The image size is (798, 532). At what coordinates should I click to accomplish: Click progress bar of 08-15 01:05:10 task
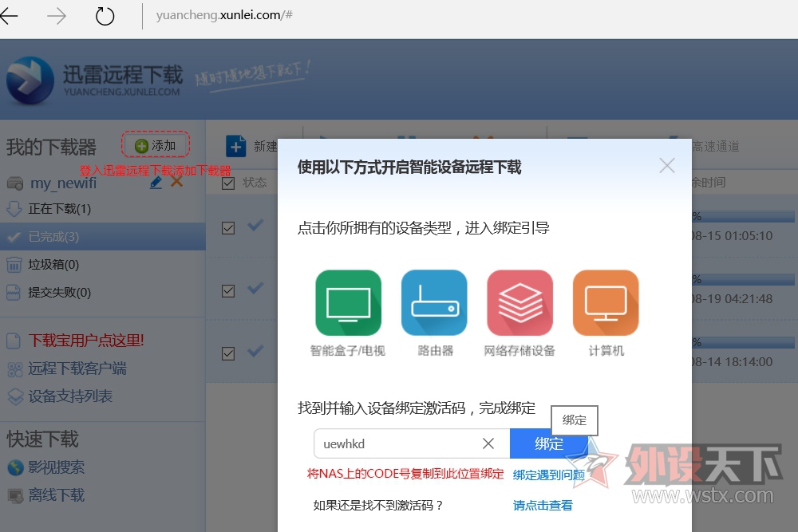pos(742,217)
